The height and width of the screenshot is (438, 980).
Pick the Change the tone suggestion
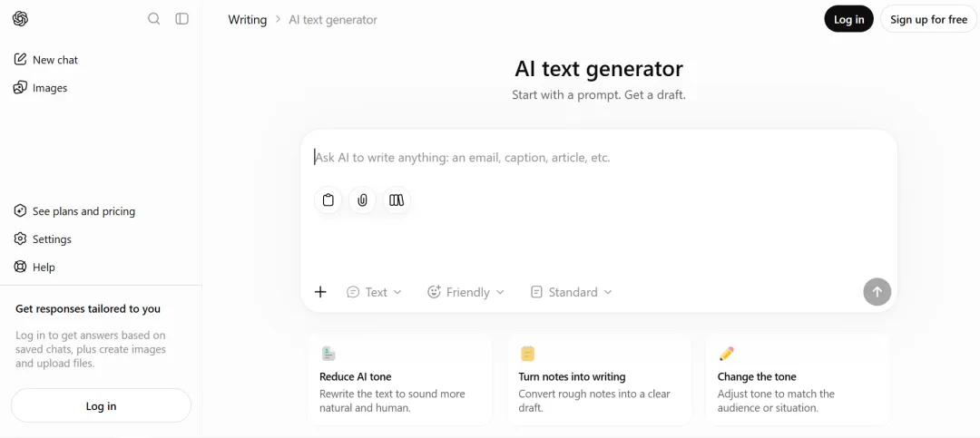[x=798, y=380]
